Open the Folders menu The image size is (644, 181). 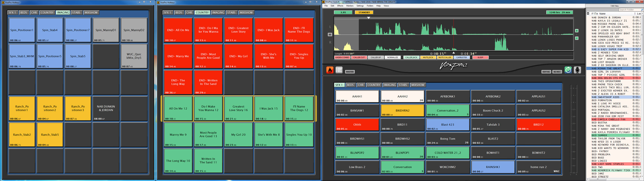point(370,6)
